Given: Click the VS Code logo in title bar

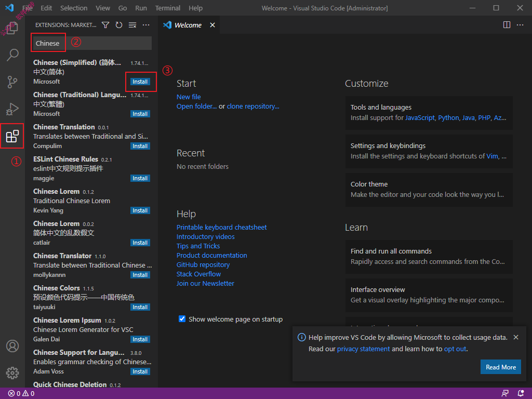Looking at the screenshot, I should point(9,8).
